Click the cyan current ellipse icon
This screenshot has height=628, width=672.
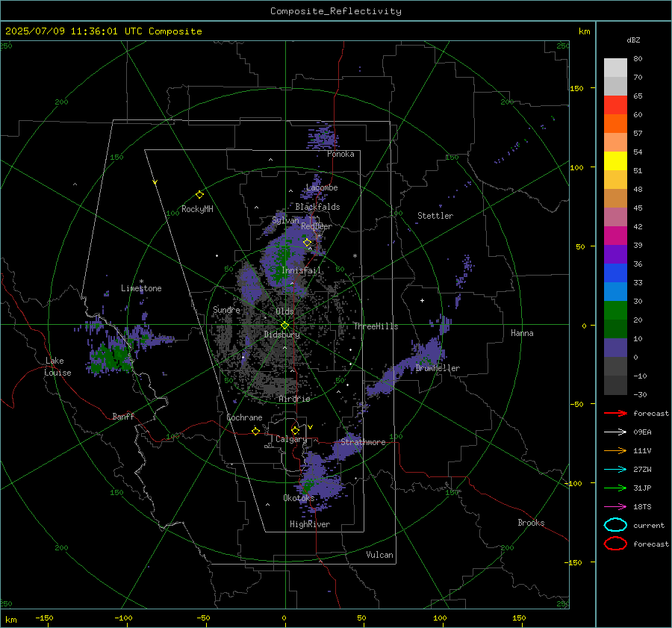tap(615, 525)
